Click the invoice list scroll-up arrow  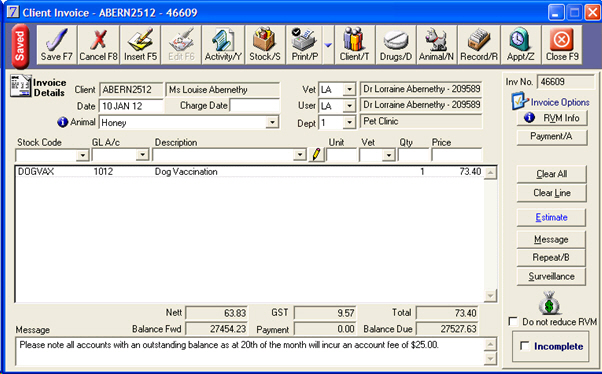[x=490, y=173]
